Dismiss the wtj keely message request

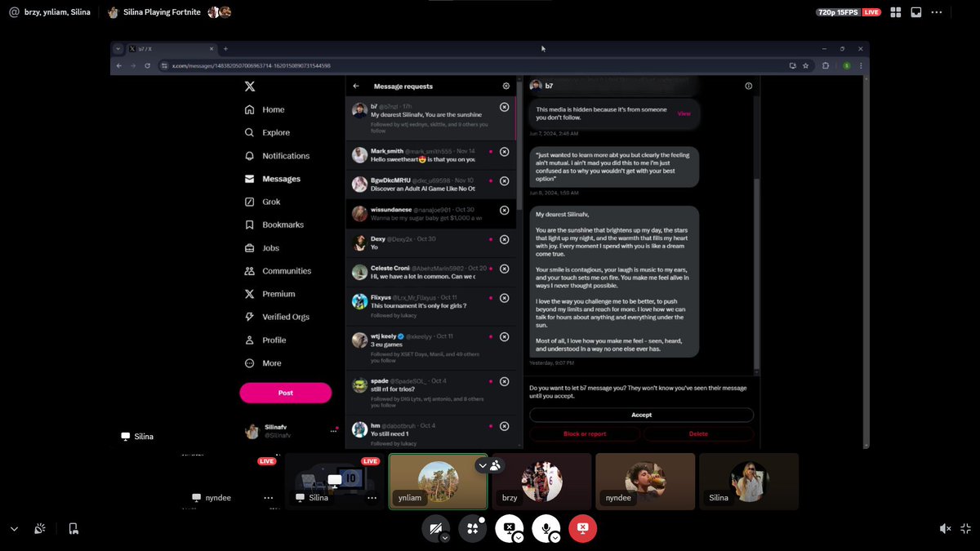(x=504, y=336)
